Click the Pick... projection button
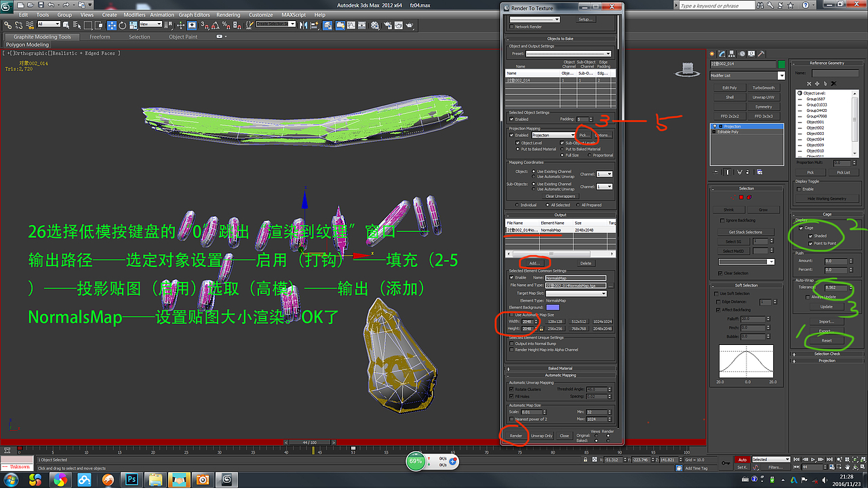The height and width of the screenshot is (490, 868). coord(584,136)
